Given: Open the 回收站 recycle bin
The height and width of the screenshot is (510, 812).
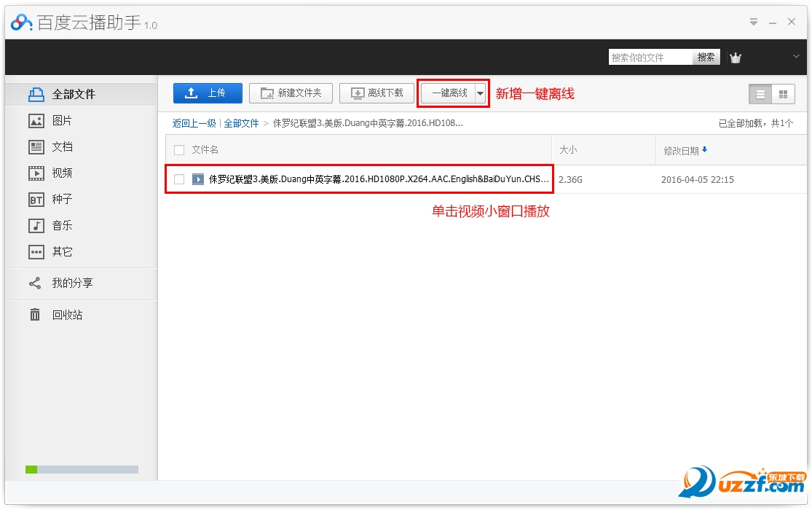Looking at the screenshot, I should [66, 315].
